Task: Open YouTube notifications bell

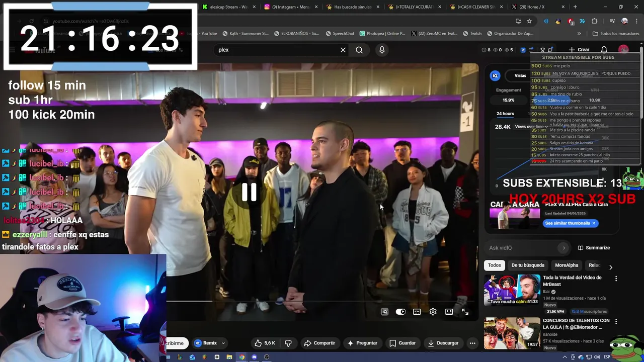Action: pos(604,50)
